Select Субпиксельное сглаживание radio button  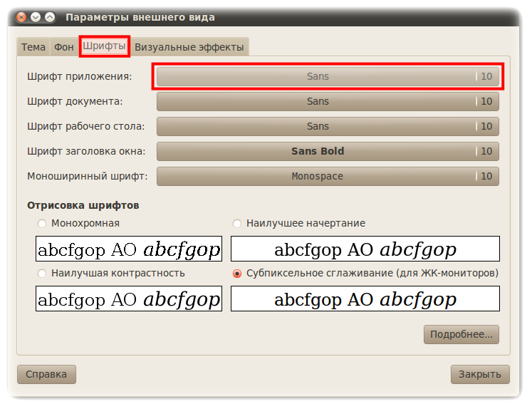pyautogui.click(x=237, y=274)
